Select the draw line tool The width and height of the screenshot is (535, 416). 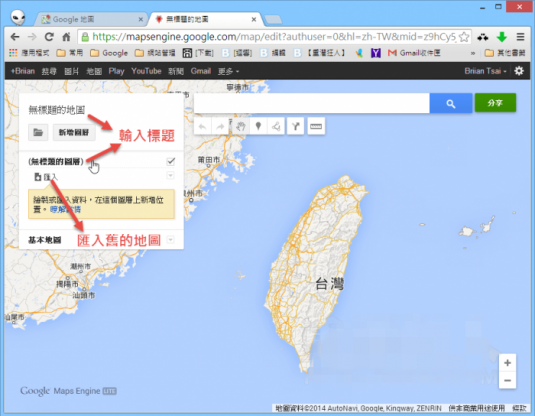(x=276, y=127)
